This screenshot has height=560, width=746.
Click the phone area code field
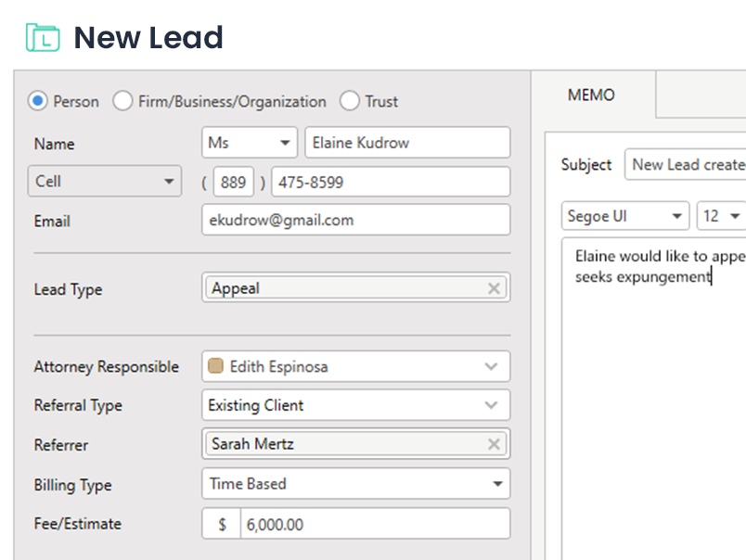(233, 182)
